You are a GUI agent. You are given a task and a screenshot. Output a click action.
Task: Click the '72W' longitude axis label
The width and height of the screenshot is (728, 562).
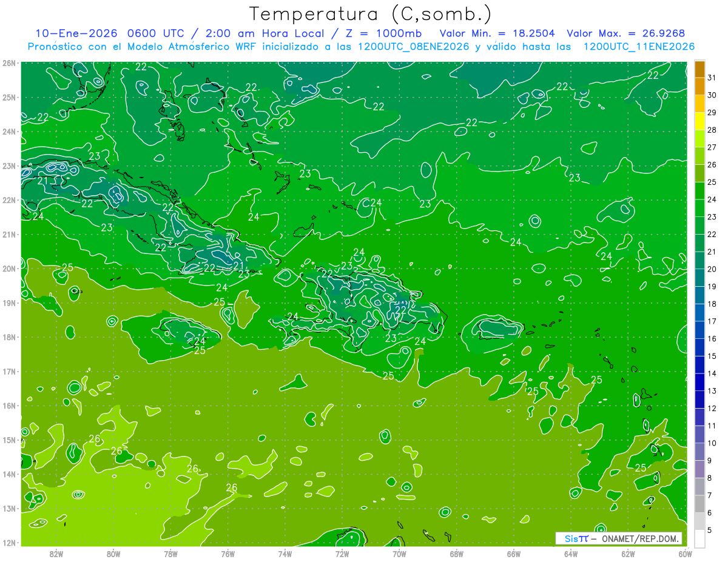tap(342, 553)
